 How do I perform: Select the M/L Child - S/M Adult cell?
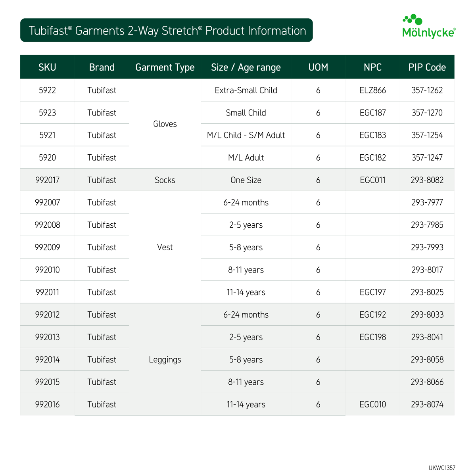pos(246,135)
